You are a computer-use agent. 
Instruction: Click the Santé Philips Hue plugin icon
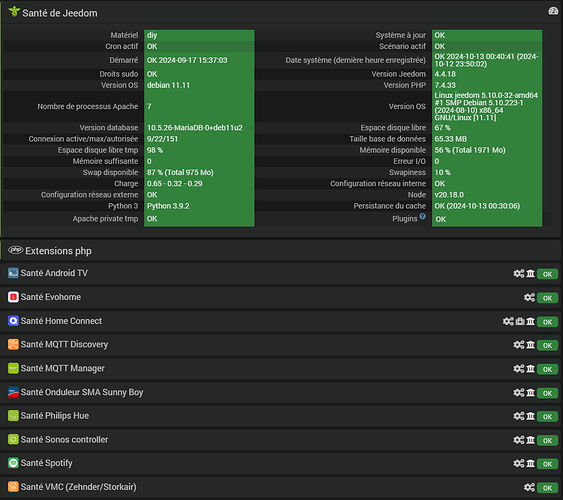[13, 416]
